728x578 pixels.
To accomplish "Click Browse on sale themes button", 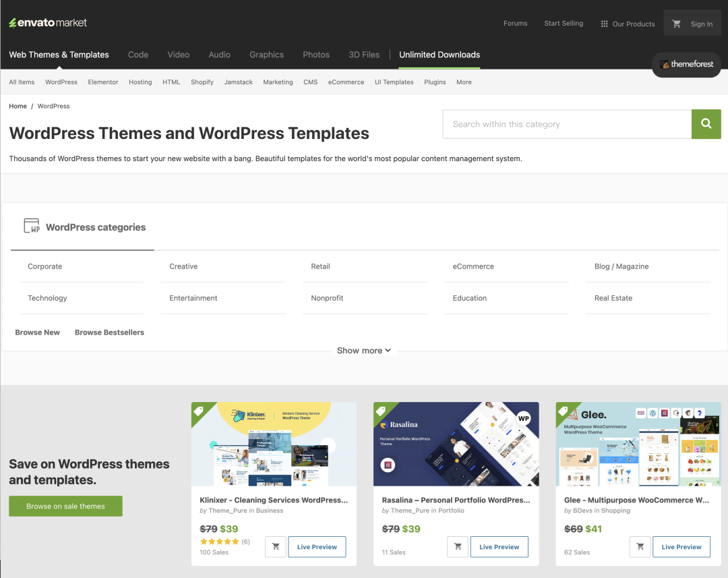I will [65, 506].
